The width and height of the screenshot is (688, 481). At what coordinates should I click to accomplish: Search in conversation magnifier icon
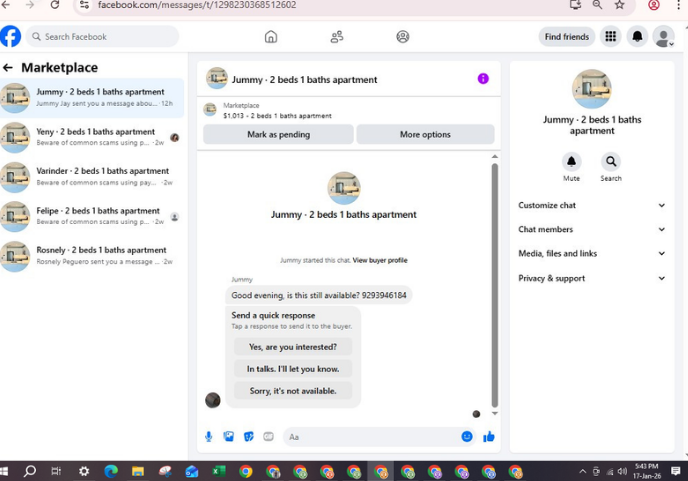611,162
